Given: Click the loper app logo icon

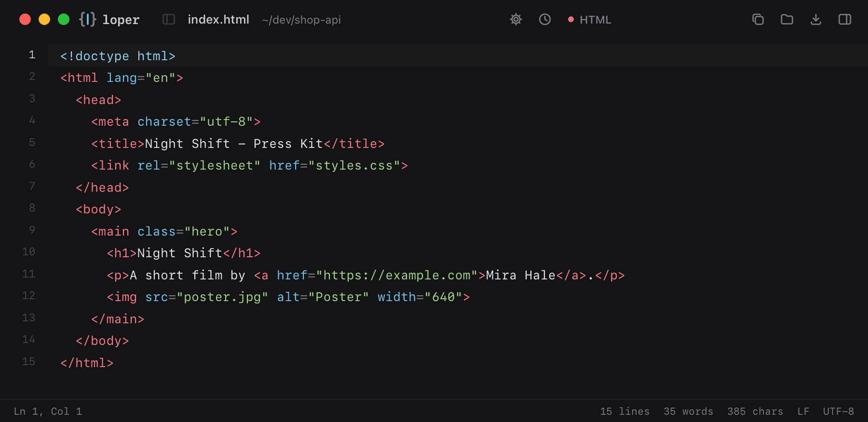Looking at the screenshot, I should coord(88,19).
